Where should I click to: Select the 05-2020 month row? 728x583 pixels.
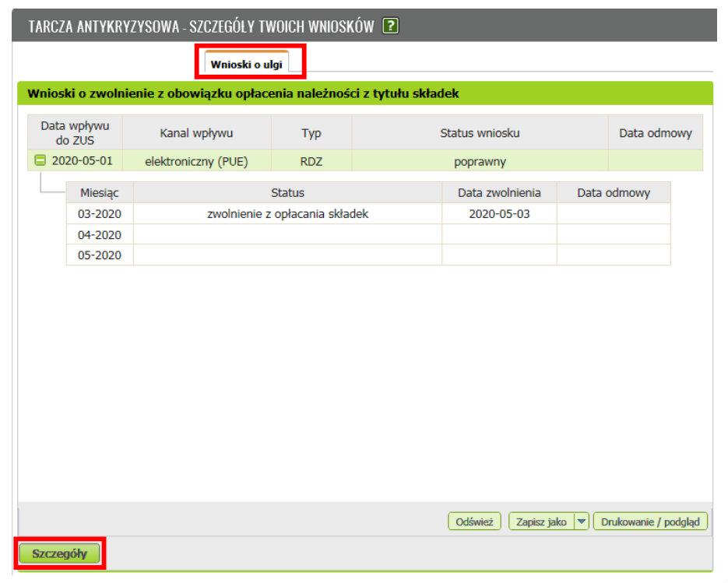[x=100, y=255]
